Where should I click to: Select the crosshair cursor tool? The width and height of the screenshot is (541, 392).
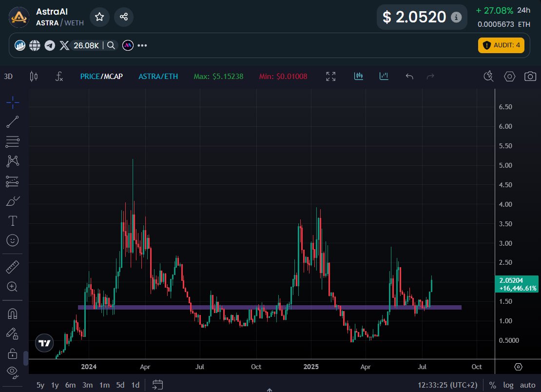point(12,102)
